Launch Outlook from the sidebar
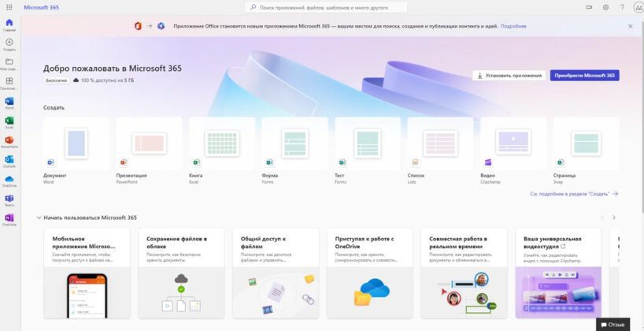This screenshot has height=331, width=644. 9,162
